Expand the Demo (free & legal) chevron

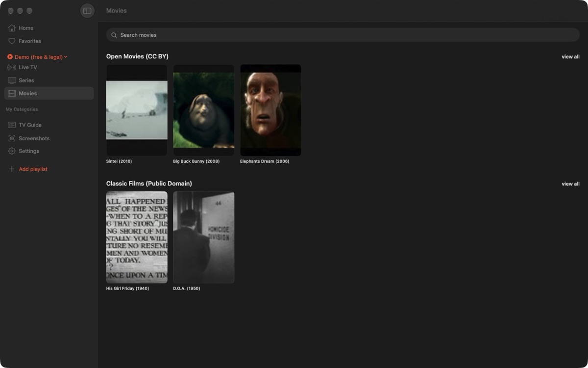(x=66, y=57)
